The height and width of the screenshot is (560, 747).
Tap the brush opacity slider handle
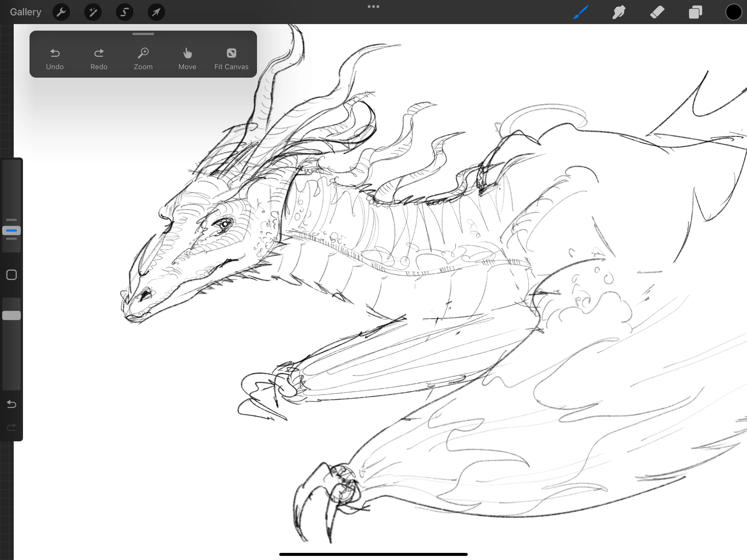[x=11, y=316]
